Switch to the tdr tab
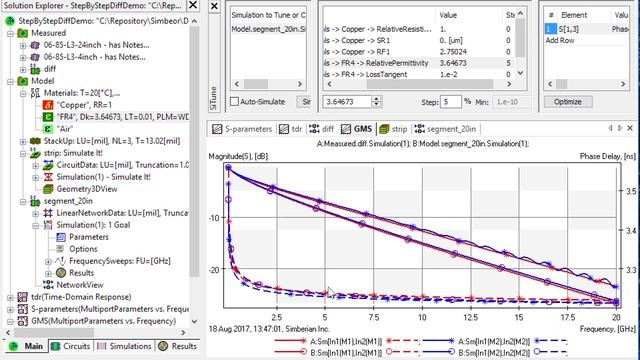This screenshot has width=640, height=360. pyautogui.click(x=290, y=129)
